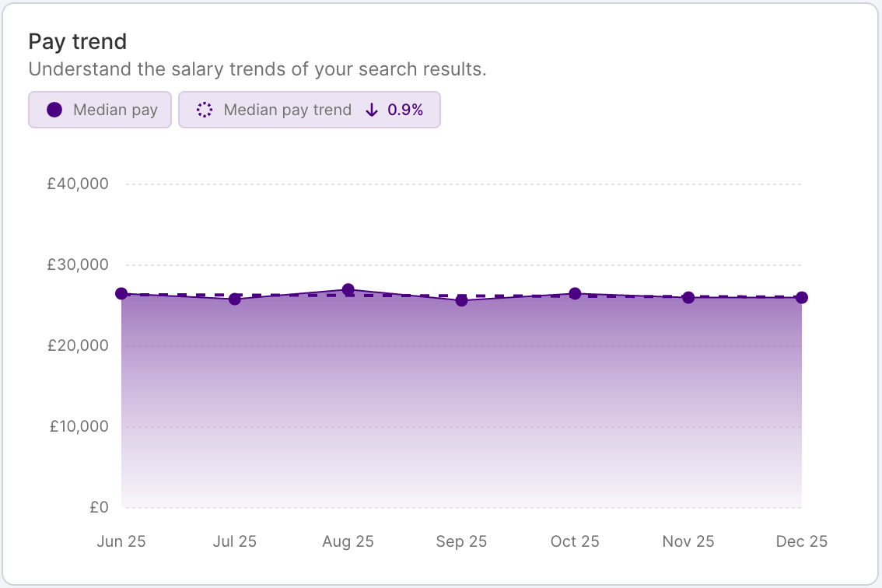This screenshot has width=882, height=588.
Task: Click the subtitle about salary trends
Action: [257, 68]
